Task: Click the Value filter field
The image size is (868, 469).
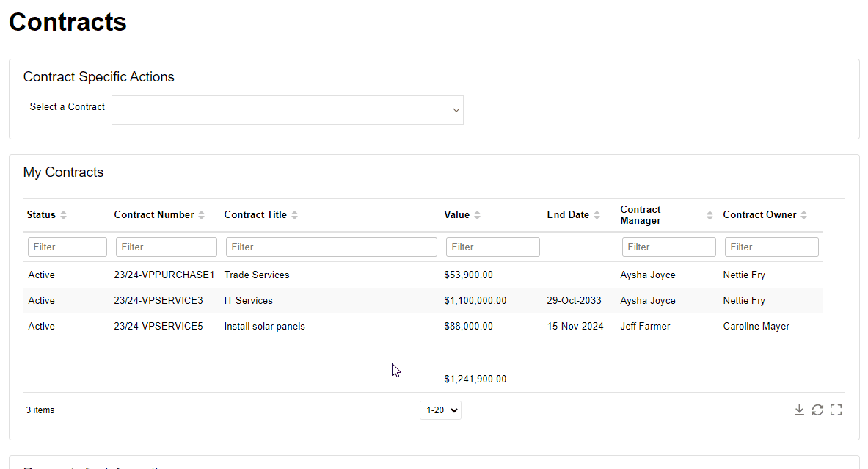Action: click(x=493, y=247)
